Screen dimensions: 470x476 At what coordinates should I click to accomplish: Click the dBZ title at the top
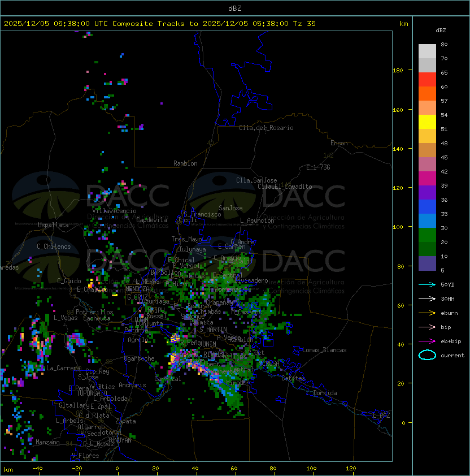[x=235, y=8]
